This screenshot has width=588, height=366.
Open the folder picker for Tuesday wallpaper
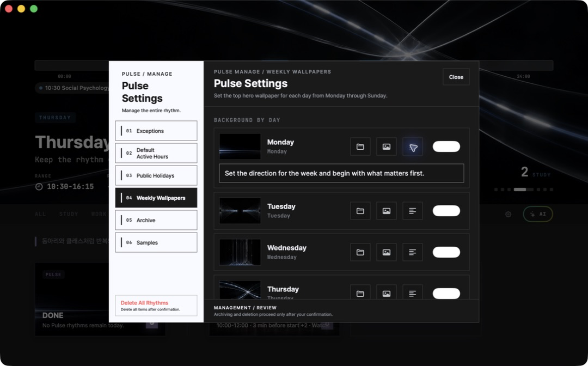360,211
